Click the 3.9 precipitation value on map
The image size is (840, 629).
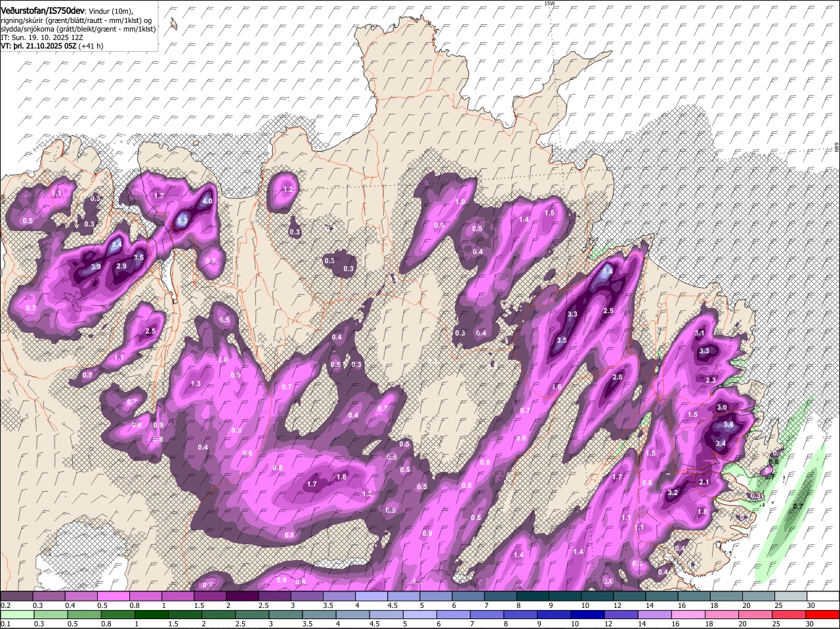96,267
